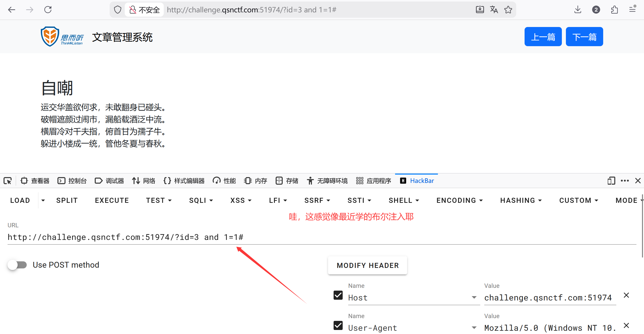Open devtools more options ellipsis
Image resolution: width=644 pixels, height=334 pixels.
[625, 181]
